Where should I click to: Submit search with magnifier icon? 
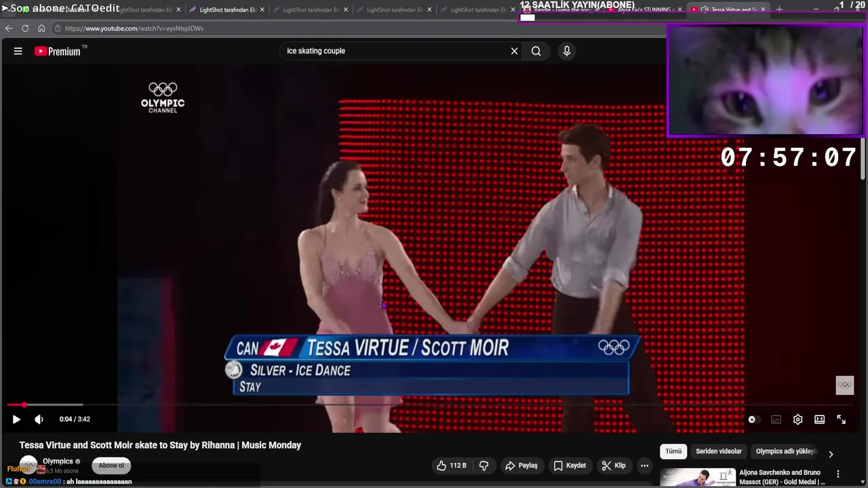tap(536, 51)
